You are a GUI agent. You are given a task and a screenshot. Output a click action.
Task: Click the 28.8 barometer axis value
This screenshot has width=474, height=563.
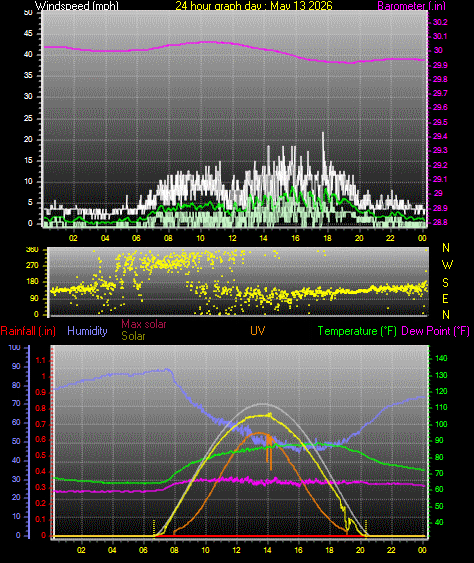coord(440,222)
